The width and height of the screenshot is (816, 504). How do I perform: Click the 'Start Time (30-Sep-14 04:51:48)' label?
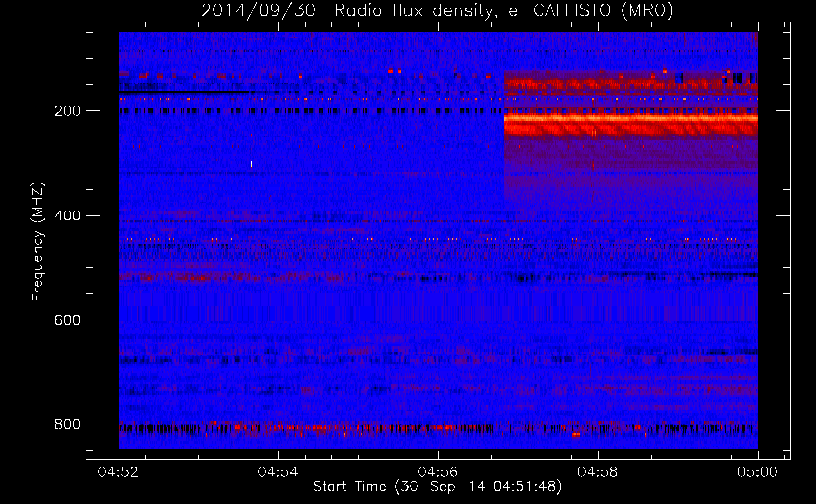(x=437, y=487)
